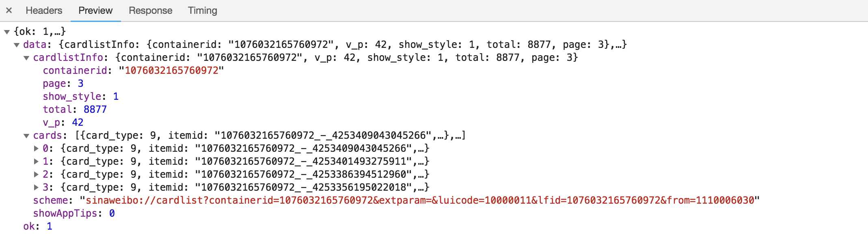Click the total: 8877 property row
Image resolution: width=868 pixels, height=241 pixels.
75,110
